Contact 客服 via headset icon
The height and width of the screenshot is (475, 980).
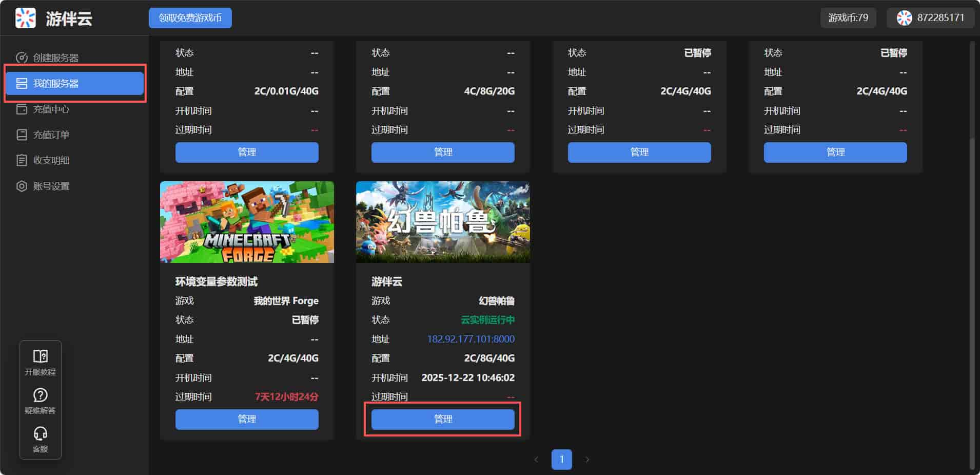[40, 434]
